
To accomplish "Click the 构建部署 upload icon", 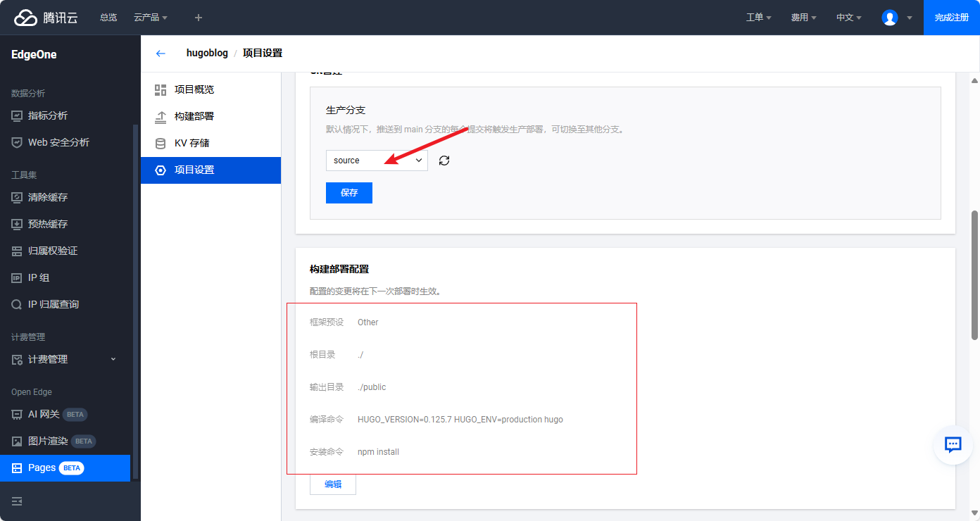I will [161, 116].
